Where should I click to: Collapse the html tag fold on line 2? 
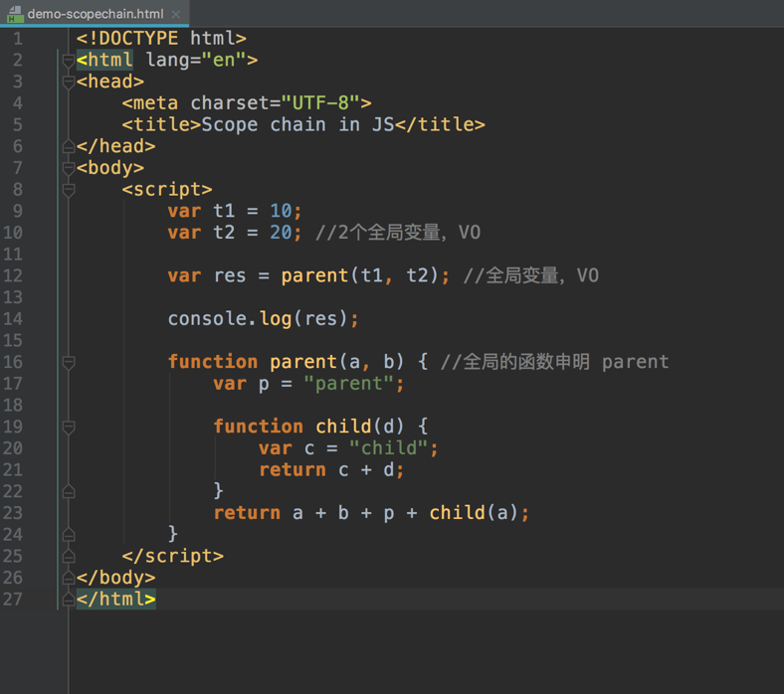(x=69, y=61)
